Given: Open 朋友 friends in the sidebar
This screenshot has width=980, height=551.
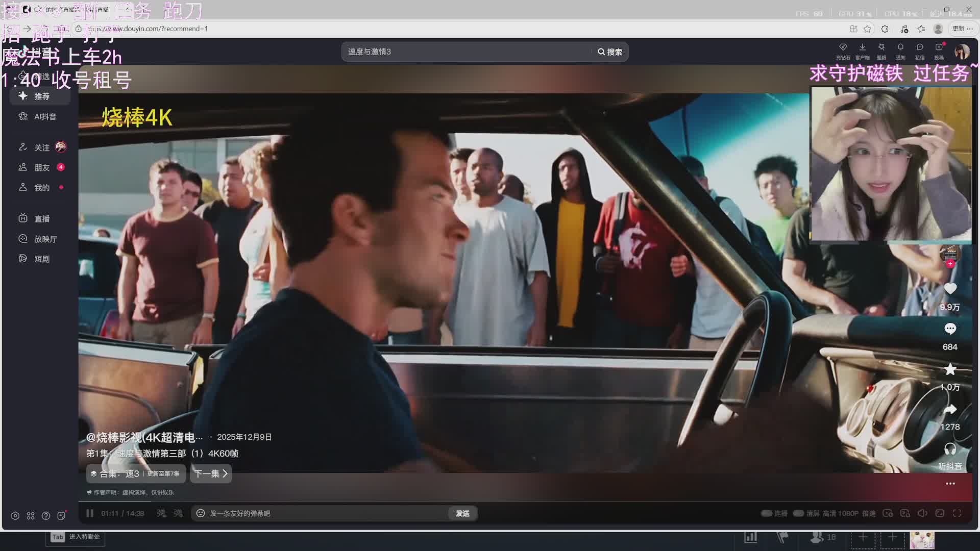Looking at the screenshot, I should pos(41,167).
